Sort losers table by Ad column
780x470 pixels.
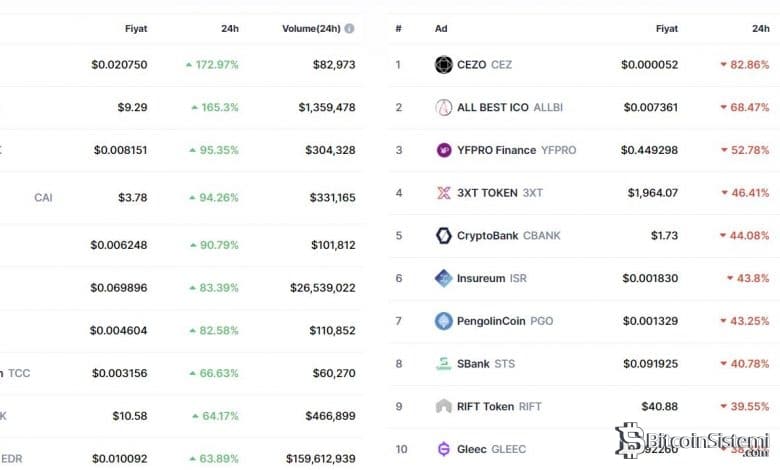(x=441, y=29)
